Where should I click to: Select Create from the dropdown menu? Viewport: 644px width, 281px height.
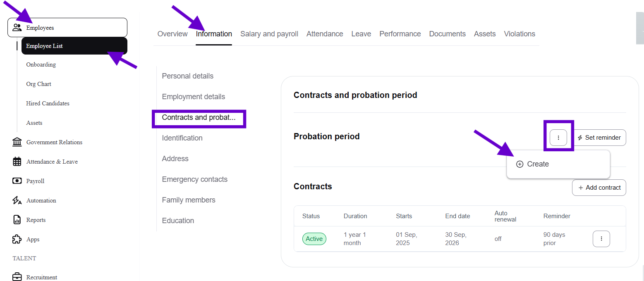pos(538,164)
